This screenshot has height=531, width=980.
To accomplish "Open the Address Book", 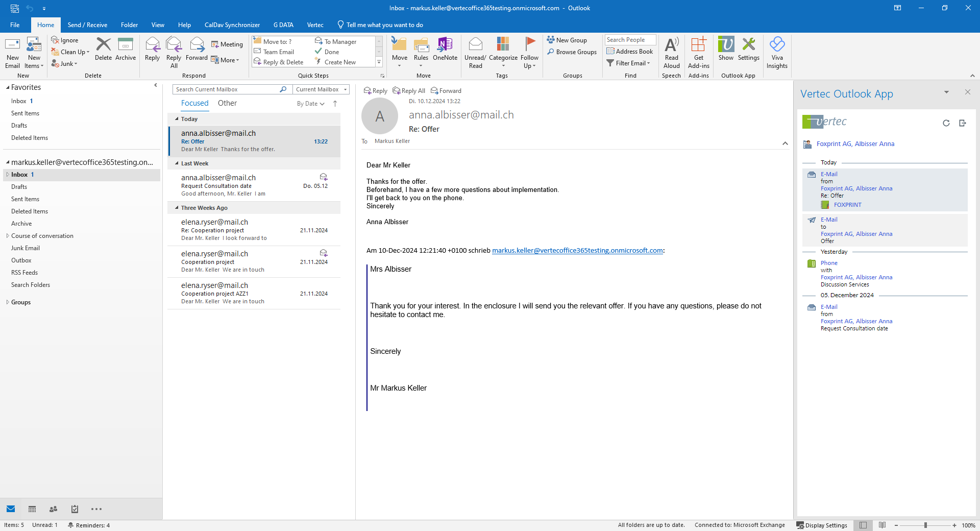I will [x=630, y=51].
